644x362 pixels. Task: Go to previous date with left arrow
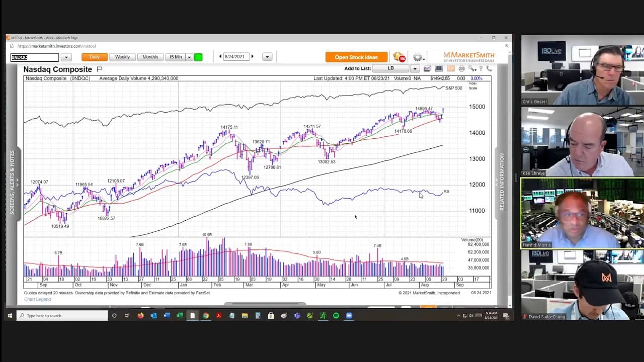pyautogui.click(x=220, y=57)
